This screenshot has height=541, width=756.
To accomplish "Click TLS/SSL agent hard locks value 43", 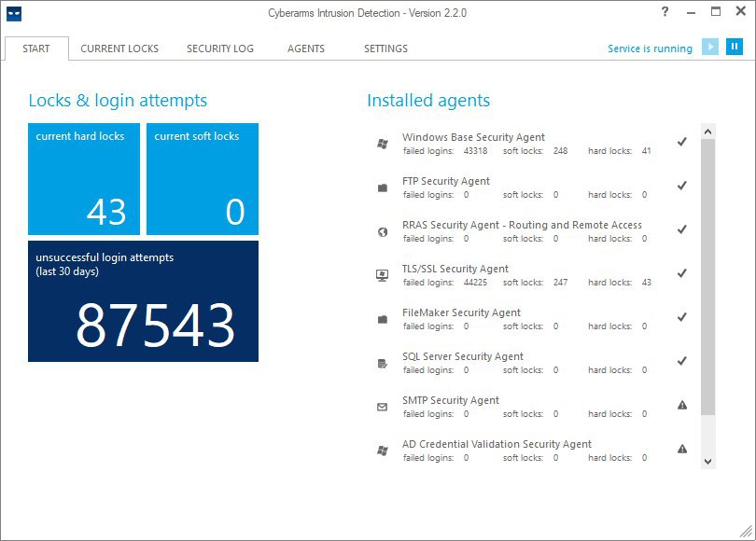I will 647,283.
